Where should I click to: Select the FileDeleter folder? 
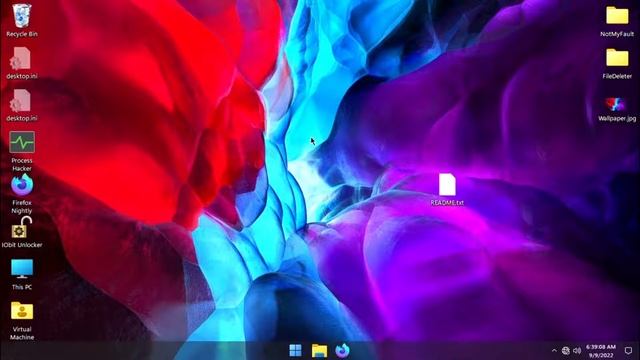point(617,63)
